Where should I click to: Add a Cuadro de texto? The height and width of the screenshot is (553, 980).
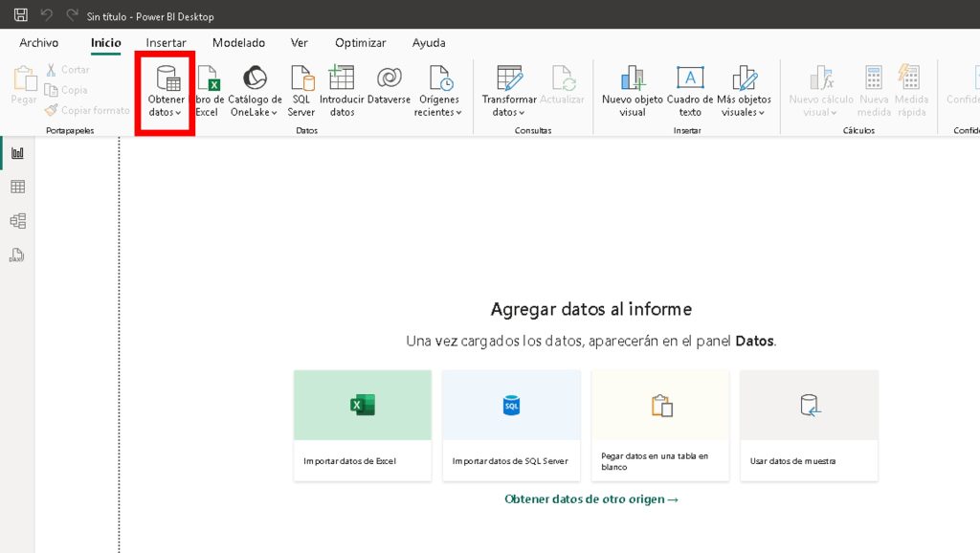(x=690, y=77)
